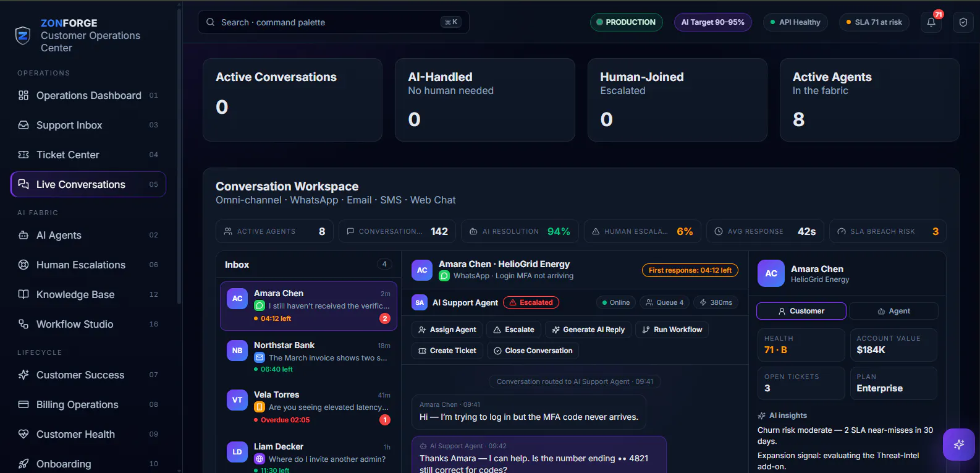
Task: Click the Escalate action button
Action: click(513, 330)
